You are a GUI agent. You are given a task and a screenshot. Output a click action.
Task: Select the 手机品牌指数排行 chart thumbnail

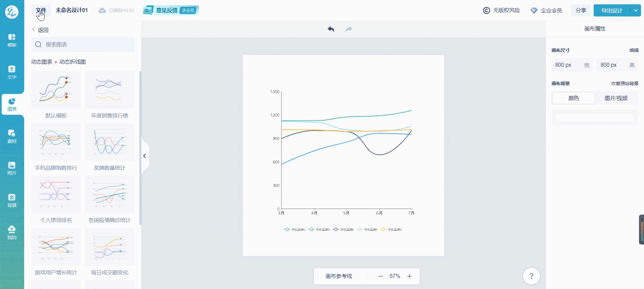coord(56,142)
